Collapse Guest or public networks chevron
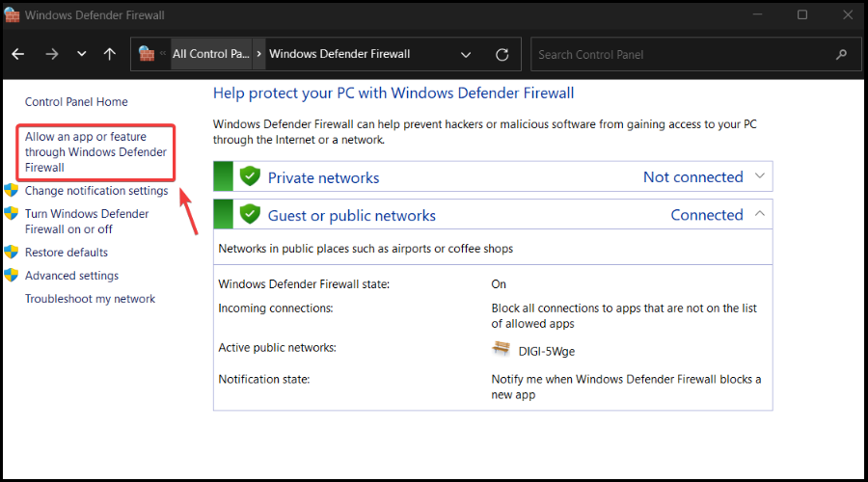This screenshot has height=482, width=868. pyautogui.click(x=760, y=214)
